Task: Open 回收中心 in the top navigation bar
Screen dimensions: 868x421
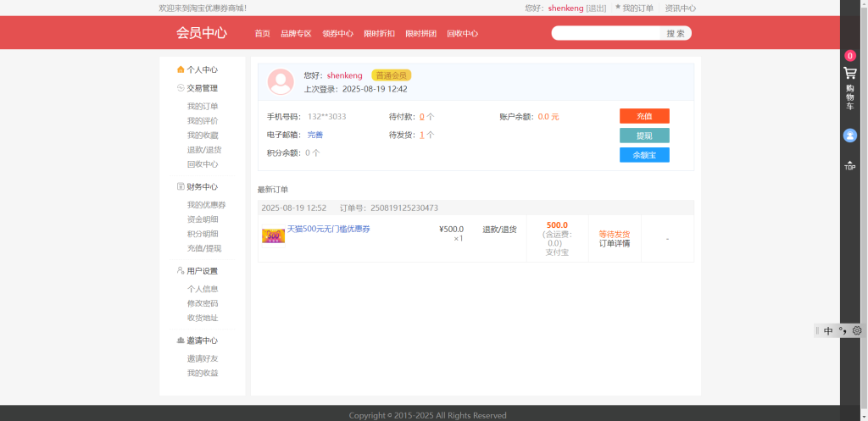Action: click(x=462, y=34)
